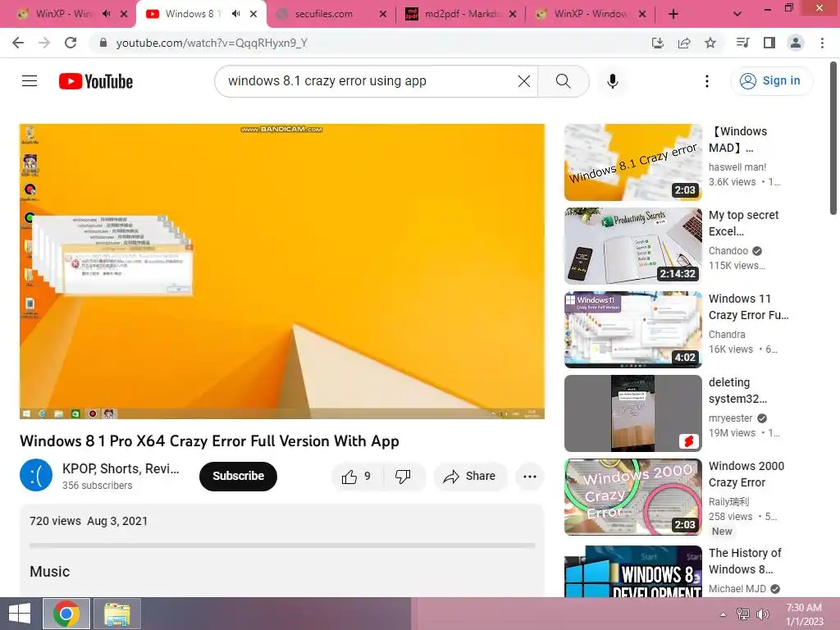840x630 pixels.
Task: Open the deleting system32 Shorts thumbnail
Action: click(x=632, y=413)
